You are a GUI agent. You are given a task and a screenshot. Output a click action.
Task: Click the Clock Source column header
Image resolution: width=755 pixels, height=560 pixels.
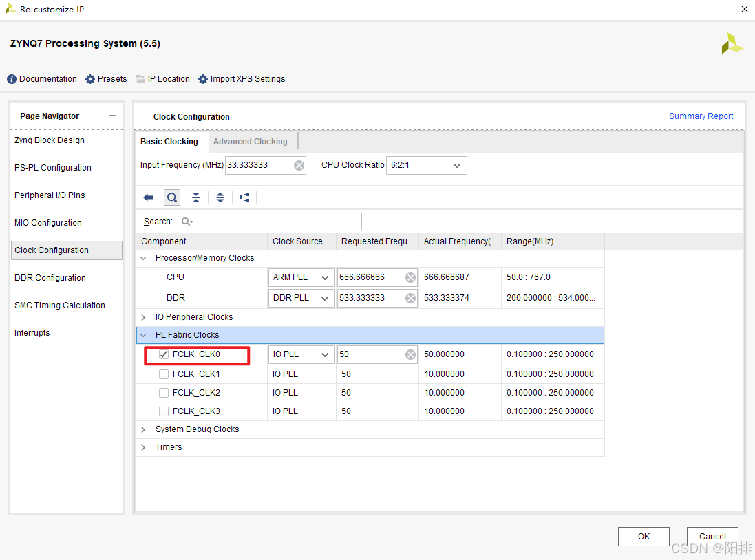[x=302, y=241]
